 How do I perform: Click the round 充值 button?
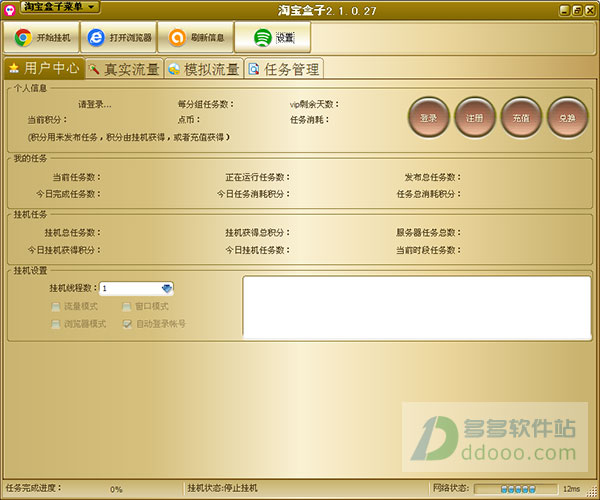pyautogui.click(x=521, y=118)
